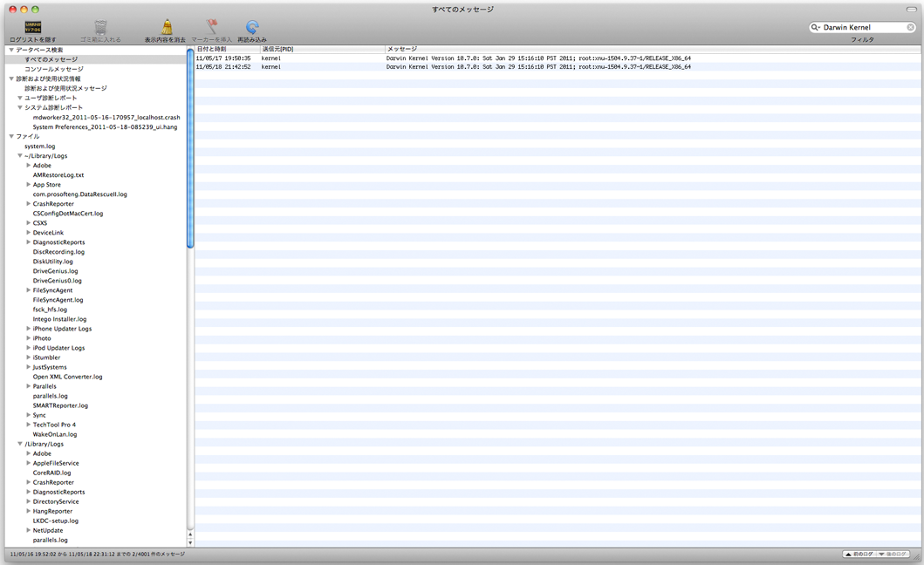The image size is (924, 565).
Task: Expand the CSXS folder
Action: tap(28, 222)
